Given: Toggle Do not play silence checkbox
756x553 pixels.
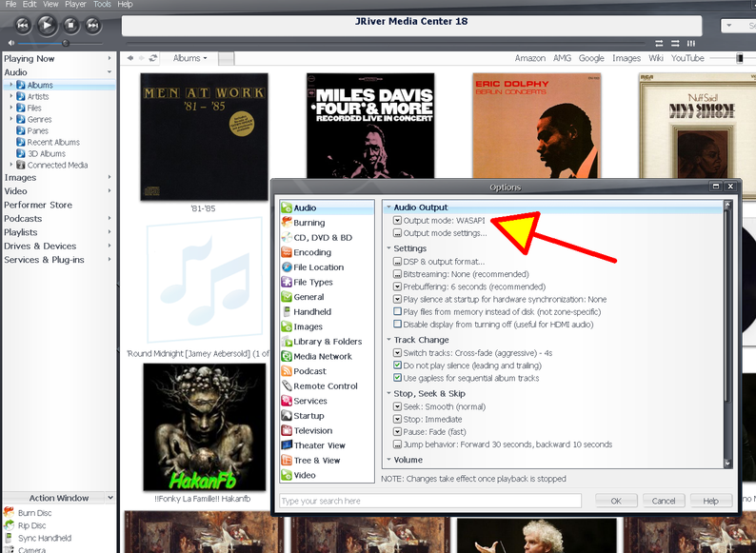Looking at the screenshot, I should click(x=397, y=365).
